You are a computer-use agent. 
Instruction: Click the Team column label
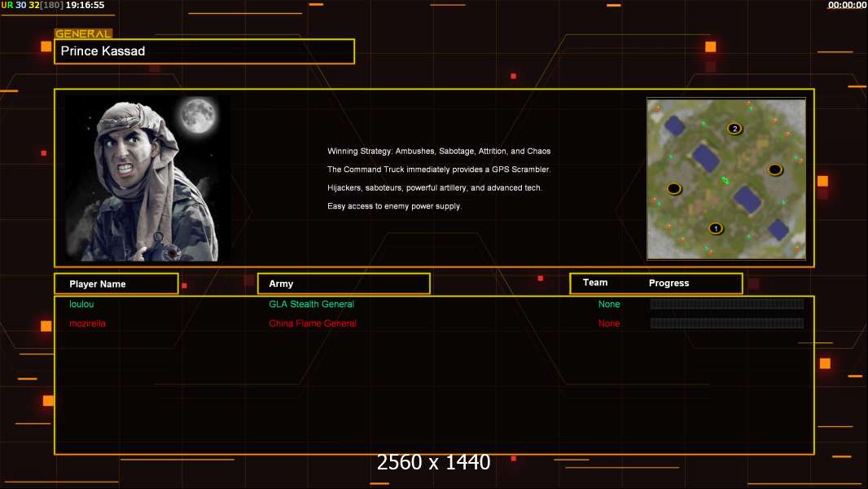point(595,283)
